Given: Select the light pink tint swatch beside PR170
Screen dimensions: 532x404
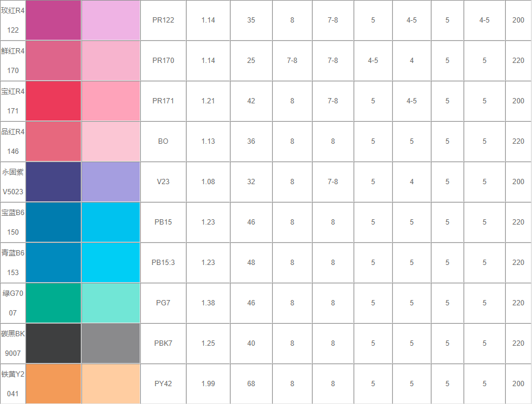Looking at the screenshot, I should tap(111, 61).
